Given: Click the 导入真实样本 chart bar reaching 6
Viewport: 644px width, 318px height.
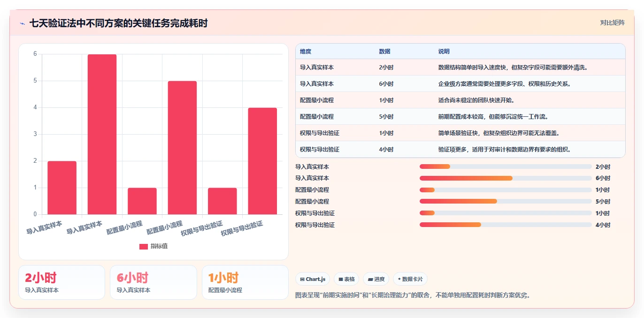Looking at the screenshot, I should [x=102, y=134].
